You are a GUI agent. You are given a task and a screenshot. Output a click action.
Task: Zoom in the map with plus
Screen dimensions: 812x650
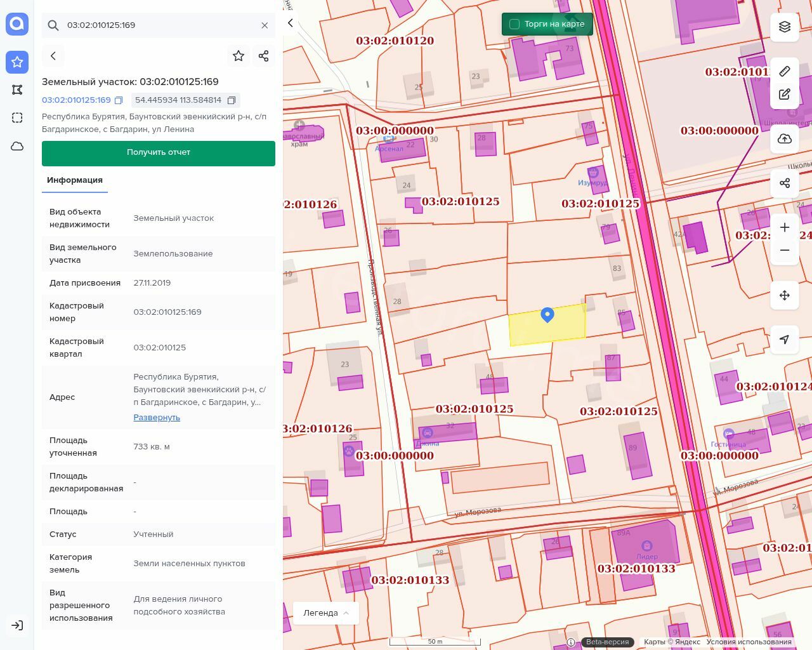[785, 227]
